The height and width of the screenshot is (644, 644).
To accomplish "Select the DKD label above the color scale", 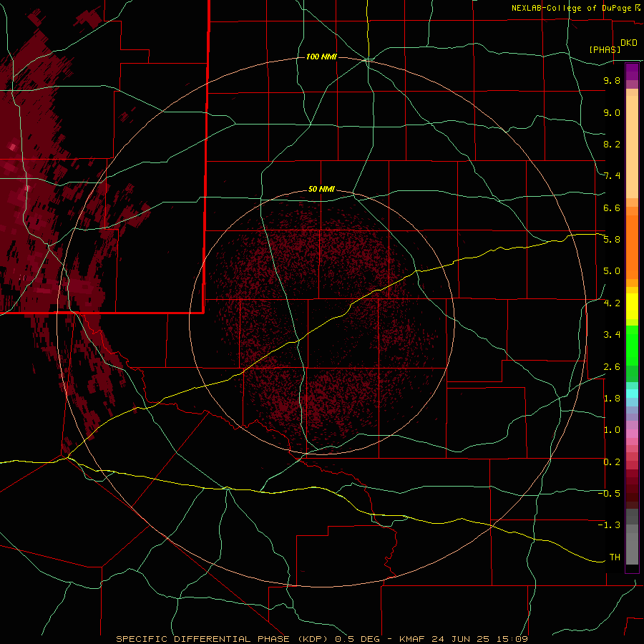I will [x=628, y=43].
